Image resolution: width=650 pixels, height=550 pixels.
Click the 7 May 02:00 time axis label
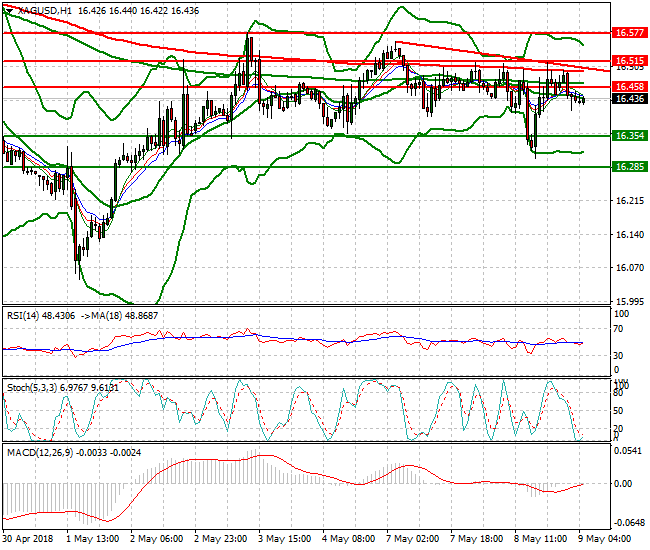pyautogui.click(x=414, y=537)
